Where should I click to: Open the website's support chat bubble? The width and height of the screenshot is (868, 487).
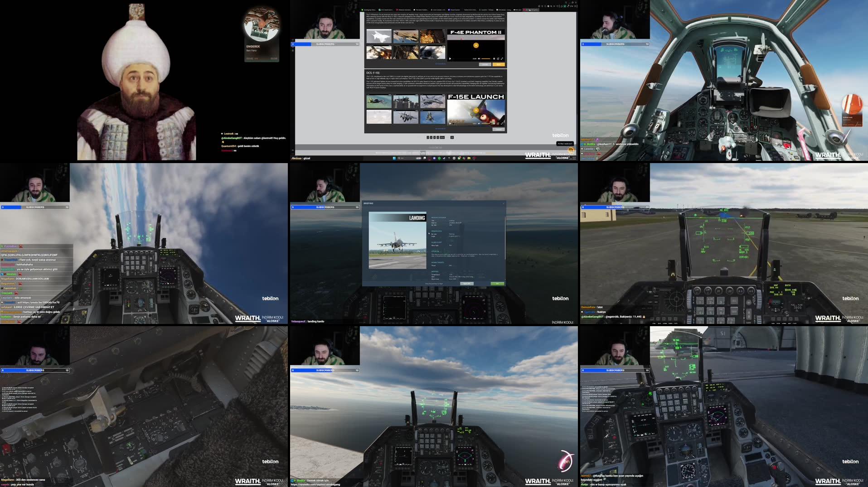point(570,149)
